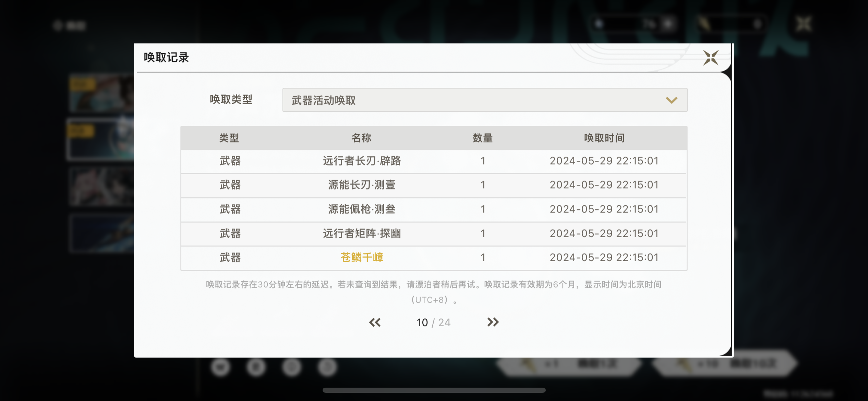Click the 名称 column header
The width and height of the screenshot is (868, 401).
(361, 138)
